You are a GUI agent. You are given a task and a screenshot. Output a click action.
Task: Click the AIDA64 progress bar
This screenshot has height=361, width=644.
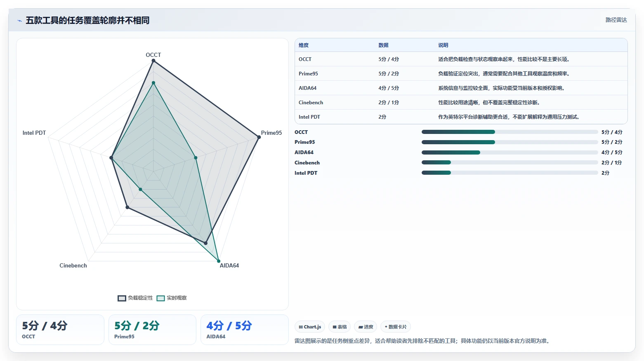510,152
